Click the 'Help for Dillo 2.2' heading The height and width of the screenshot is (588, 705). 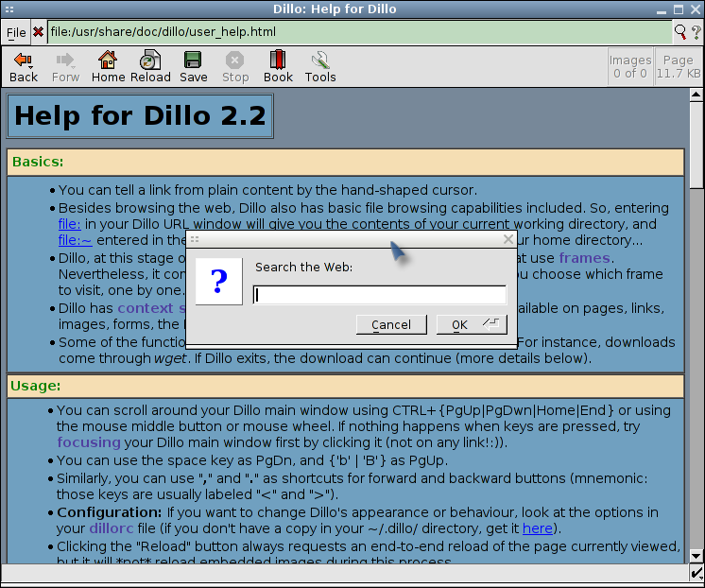[140, 115]
